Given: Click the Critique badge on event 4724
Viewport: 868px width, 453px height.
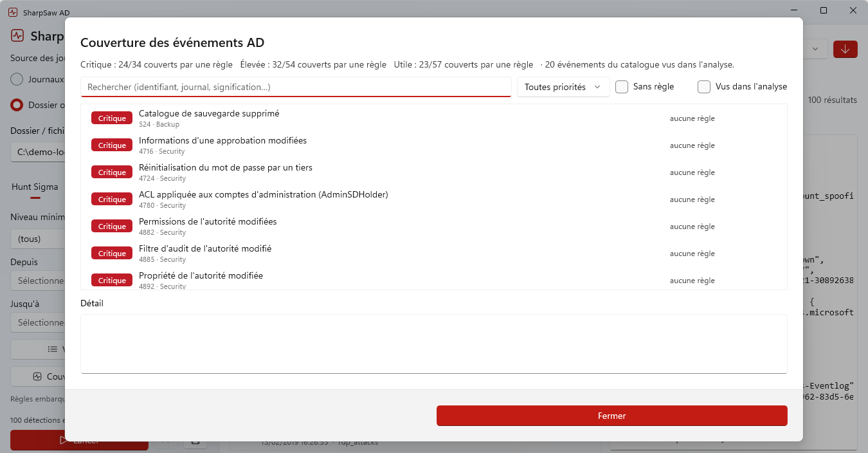Looking at the screenshot, I should coord(112,172).
